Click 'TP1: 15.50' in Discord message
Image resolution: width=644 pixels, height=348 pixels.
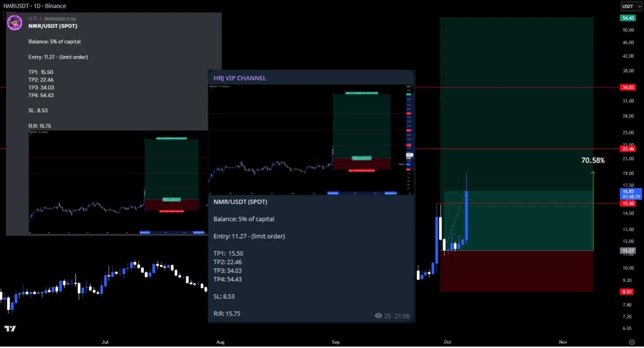[41, 72]
